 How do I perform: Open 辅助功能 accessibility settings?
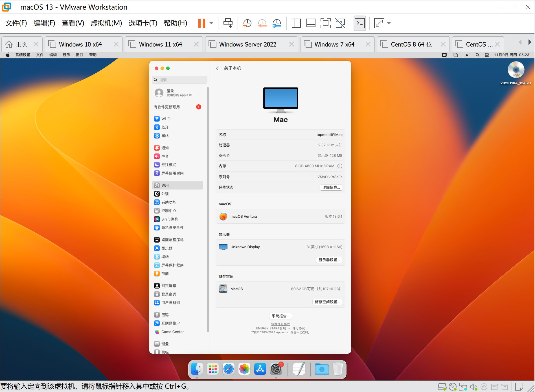click(177, 202)
